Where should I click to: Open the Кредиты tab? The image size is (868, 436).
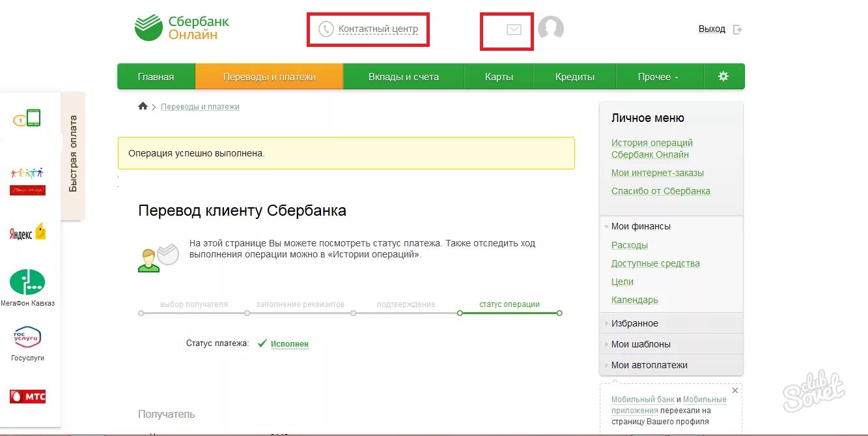point(575,76)
